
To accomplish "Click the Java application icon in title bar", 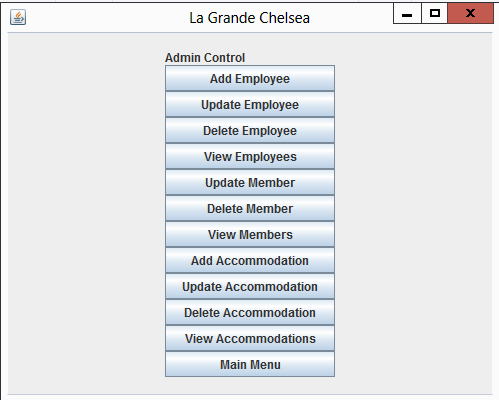I will [18, 17].
